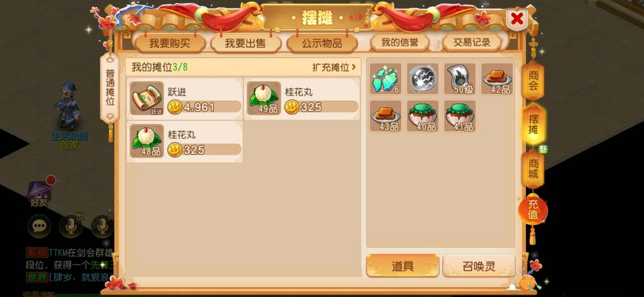The width and height of the screenshot is (644, 297).
Task: Open the 跃进 scroll stall listing
Action: [x=185, y=99]
